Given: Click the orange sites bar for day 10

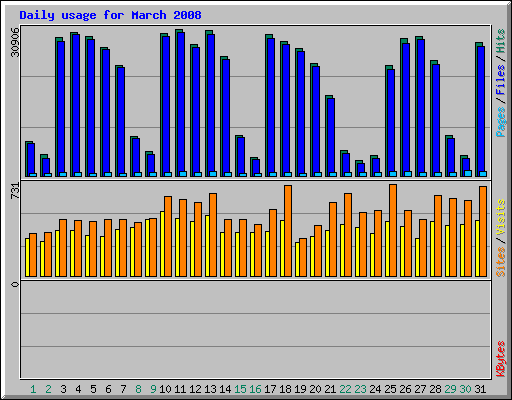Looking at the screenshot, I should pyautogui.click(x=168, y=236).
